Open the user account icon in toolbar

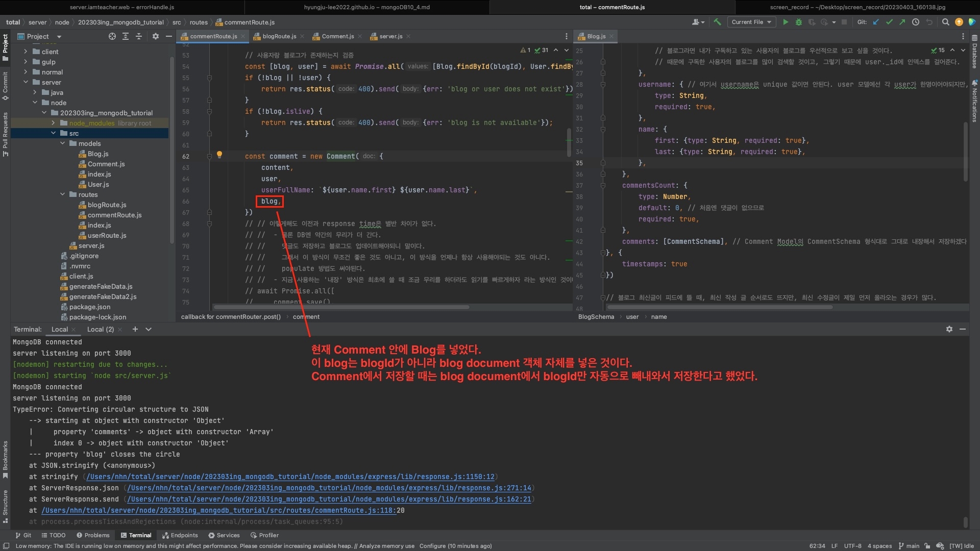(698, 22)
